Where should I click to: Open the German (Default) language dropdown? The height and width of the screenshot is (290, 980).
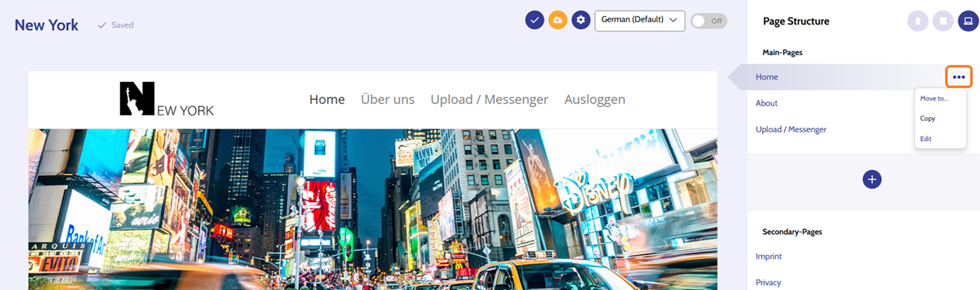(x=639, y=20)
